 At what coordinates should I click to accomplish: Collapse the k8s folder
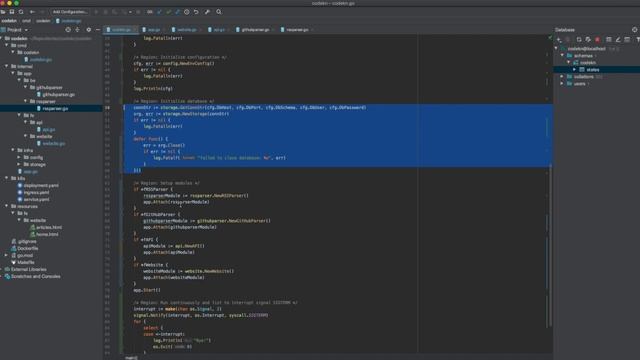(x=7, y=178)
